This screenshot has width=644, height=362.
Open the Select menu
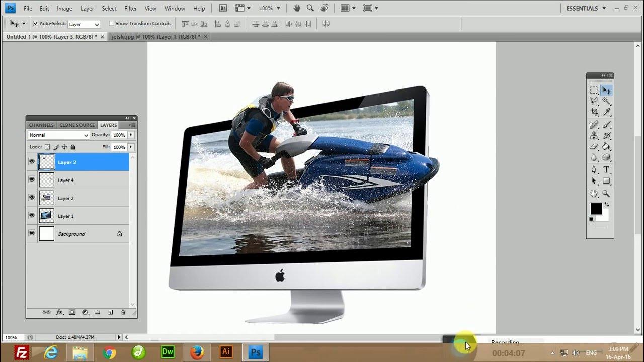pyautogui.click(x=109, y=9)
